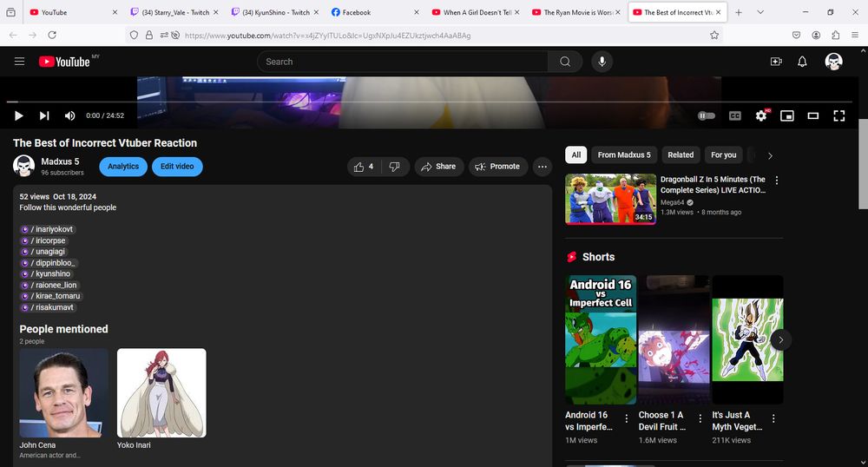This screenshot has height=467, width=868.
Task: Switch to the KyunShino Twitch tab
Action: click(x=274, y=12)
